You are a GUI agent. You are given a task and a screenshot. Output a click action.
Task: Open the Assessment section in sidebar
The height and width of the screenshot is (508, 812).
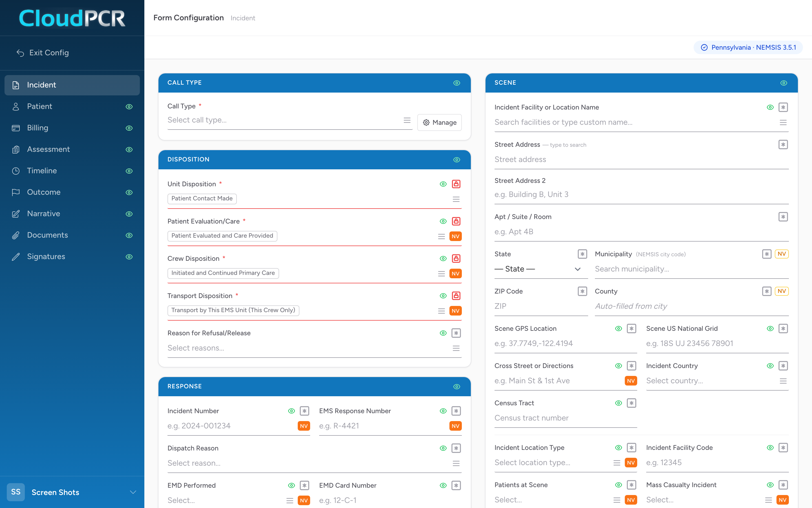coord(72,150)
